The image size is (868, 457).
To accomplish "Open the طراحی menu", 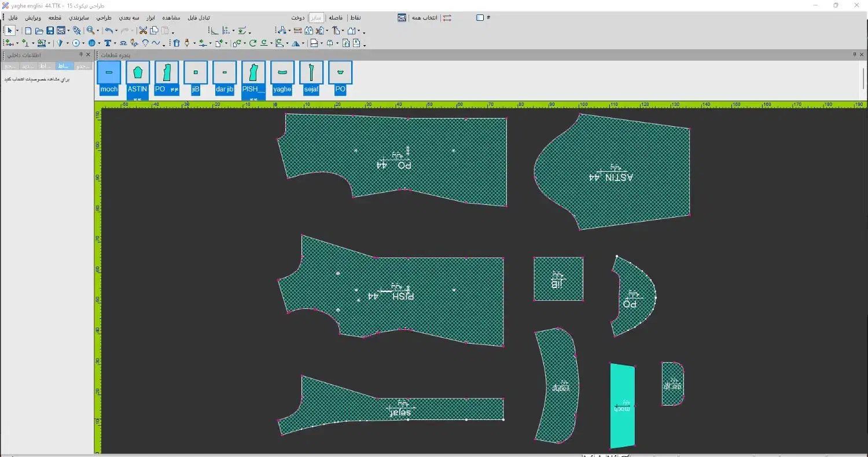I will click(104, 18).
